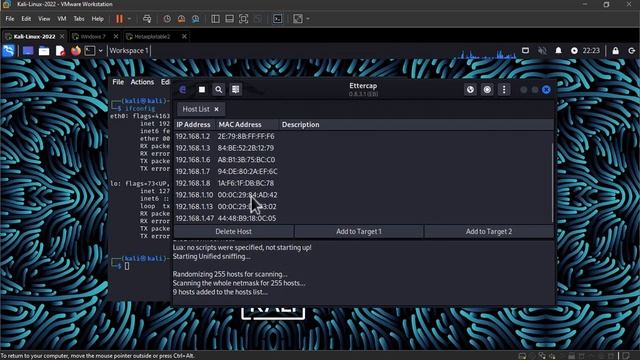The height and width of the screenshot is (360, 640).
Task: Click Add to Target 2
Action: 489,231
